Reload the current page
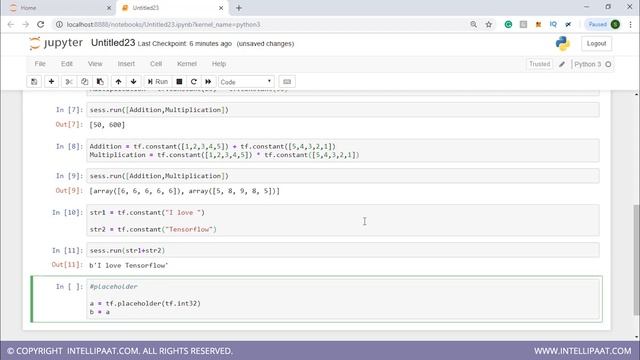Screen dimensions: 640x360 pos(40,24)
